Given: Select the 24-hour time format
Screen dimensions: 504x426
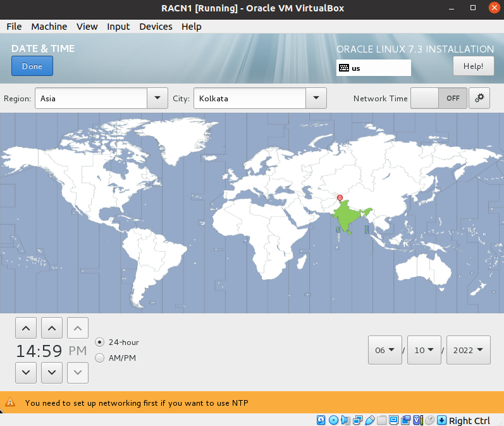Looking at the screenshot, I should [x=100, y=342].
